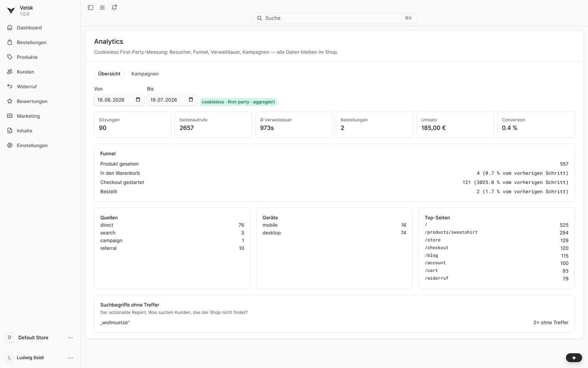Click the cookieless first-party aggregiert badge
This screenshot has height=368, width=588.
tap(238, 102)
